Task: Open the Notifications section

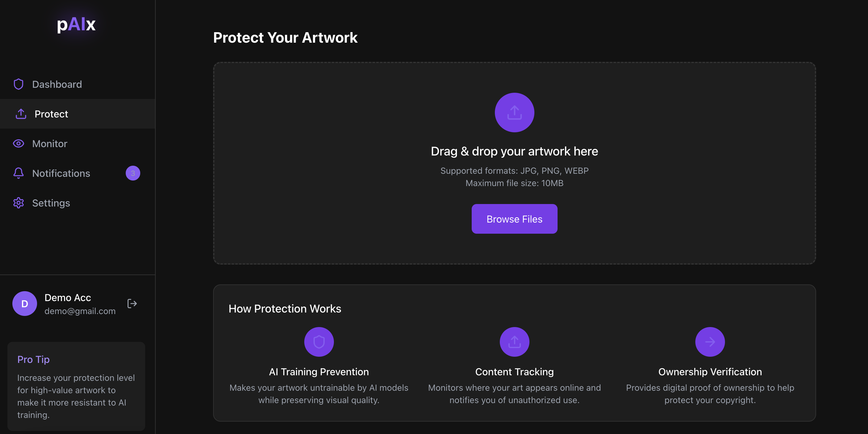Action: (x=61, y=173)
